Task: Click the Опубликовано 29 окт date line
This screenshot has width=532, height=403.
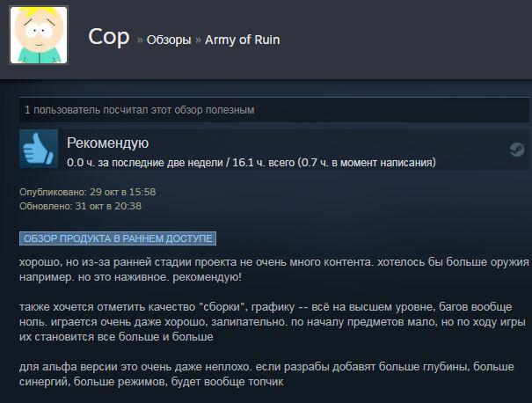Action: click(88, 192)
